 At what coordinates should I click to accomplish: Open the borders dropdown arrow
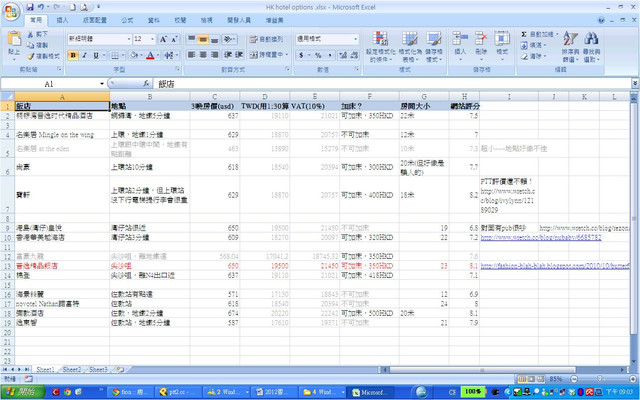pyautogui.click(x=124, y=55)
